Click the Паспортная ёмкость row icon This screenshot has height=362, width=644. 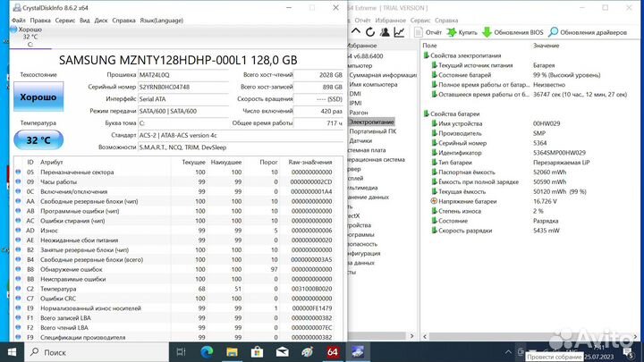tap(434, 172)
